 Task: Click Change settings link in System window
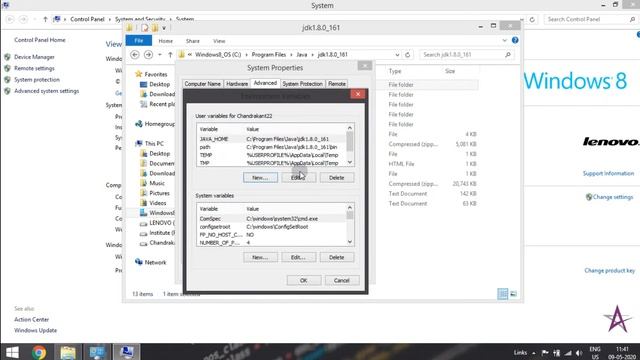pos(613,197)
